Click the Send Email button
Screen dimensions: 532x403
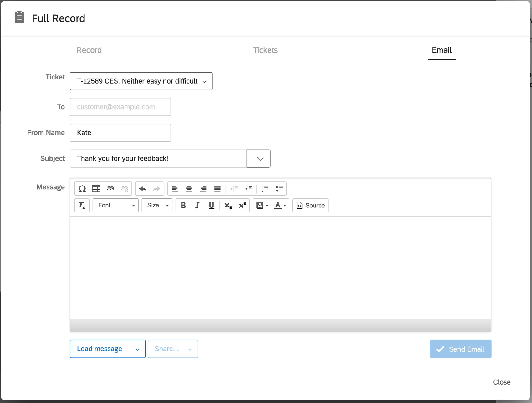(x=460, y=349)
